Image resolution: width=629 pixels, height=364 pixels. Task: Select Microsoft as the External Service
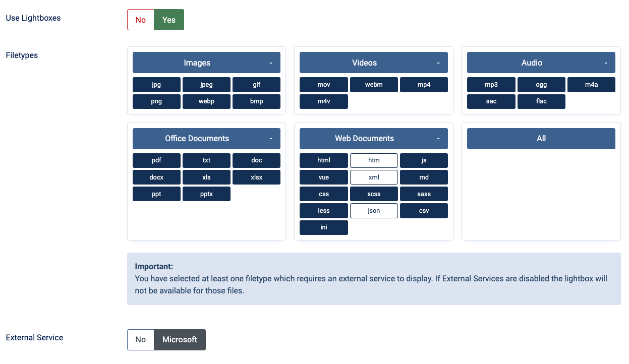180,340
